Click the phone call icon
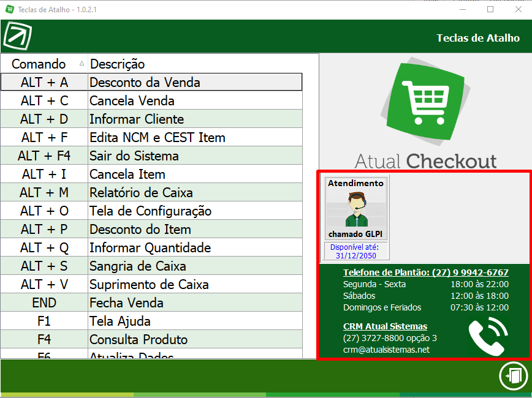The height and width of the screenshot is (398, 532). point(487,337)
